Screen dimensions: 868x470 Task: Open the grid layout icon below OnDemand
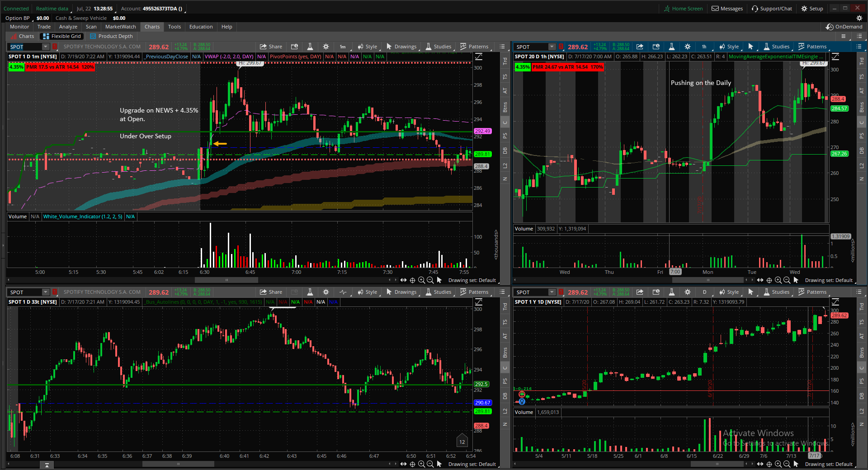844,36
